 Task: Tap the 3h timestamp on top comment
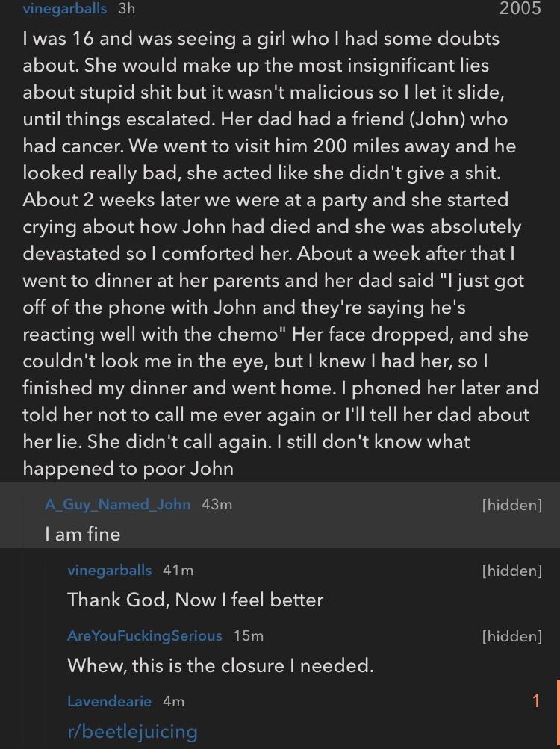coord(127,9)
